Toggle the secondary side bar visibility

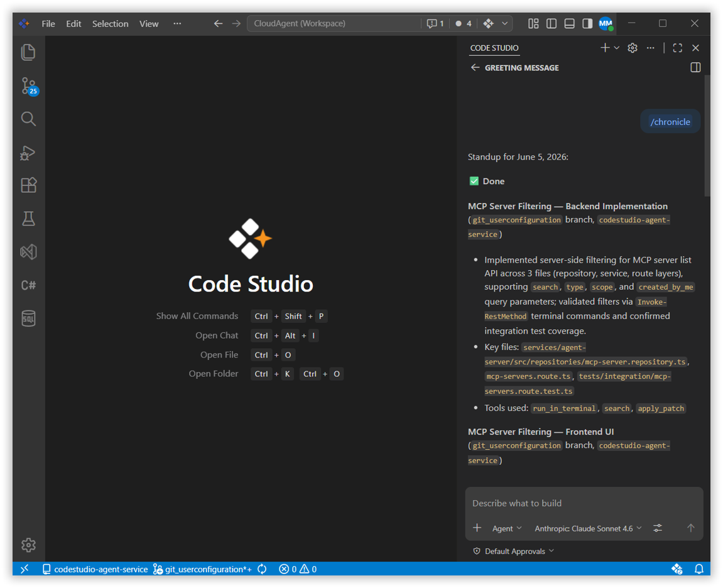[x=587, y=23]
